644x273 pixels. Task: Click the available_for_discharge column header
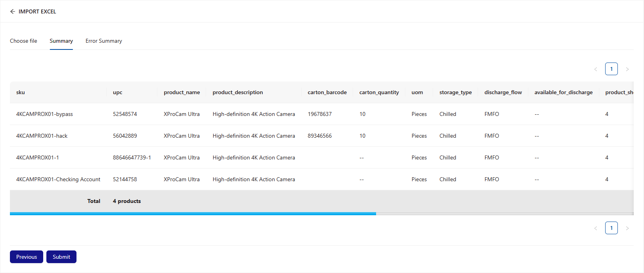(x=564, y=92)
